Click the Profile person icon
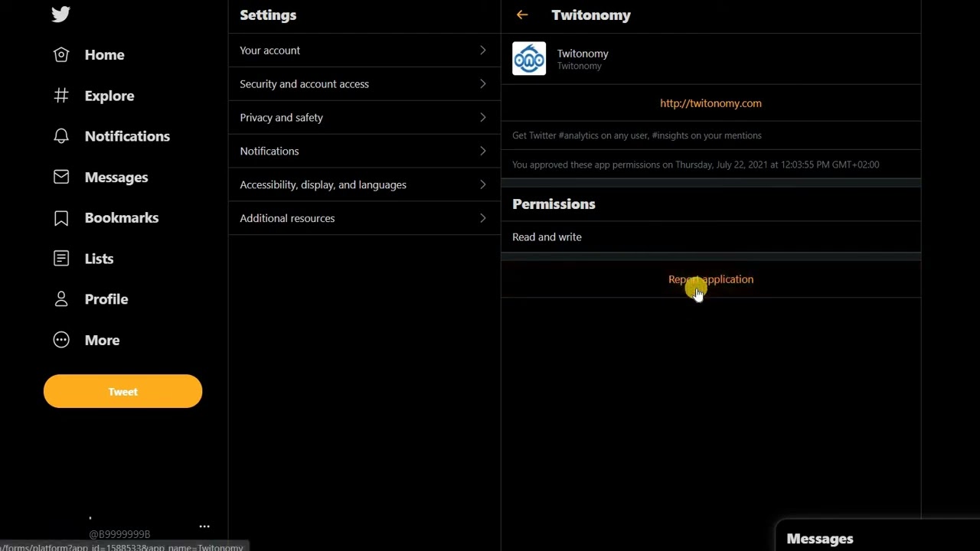The width and height of the screenshot is (980, 551). (61, 299)
